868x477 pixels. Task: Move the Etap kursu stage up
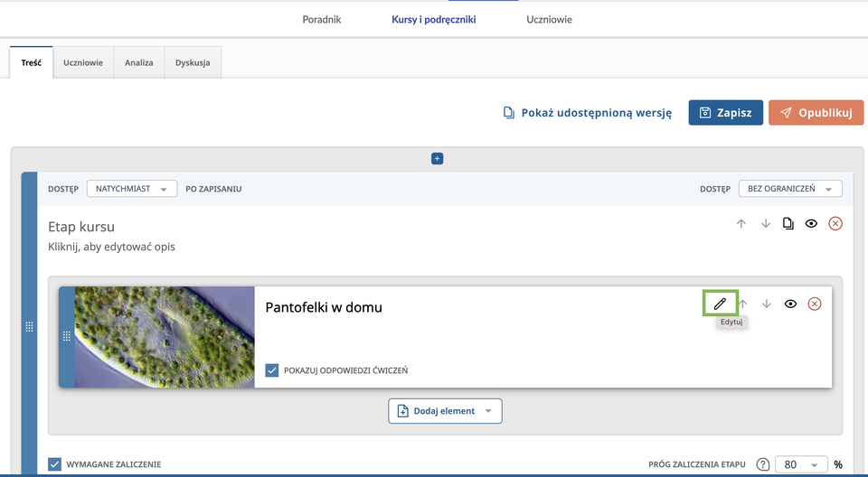click(x=741, y=224)
